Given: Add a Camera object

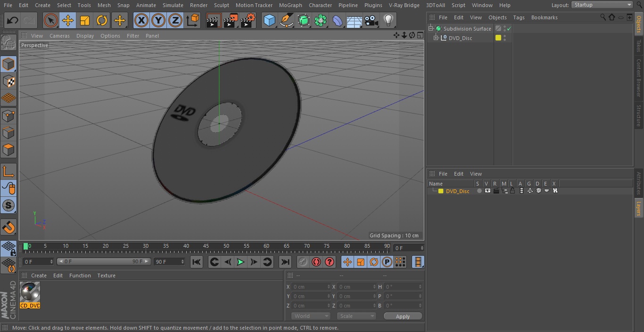Looking at the screenshot, I should tap(372, 20).
